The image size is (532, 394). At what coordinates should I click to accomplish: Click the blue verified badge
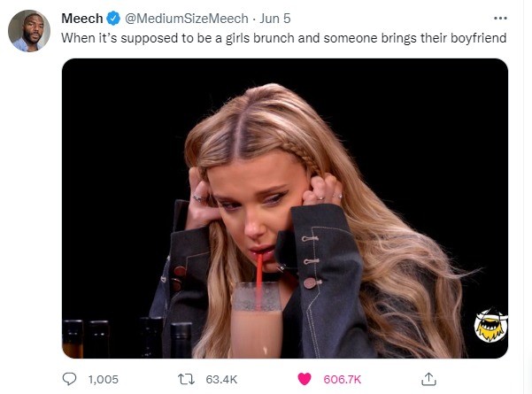click(113, 19)
